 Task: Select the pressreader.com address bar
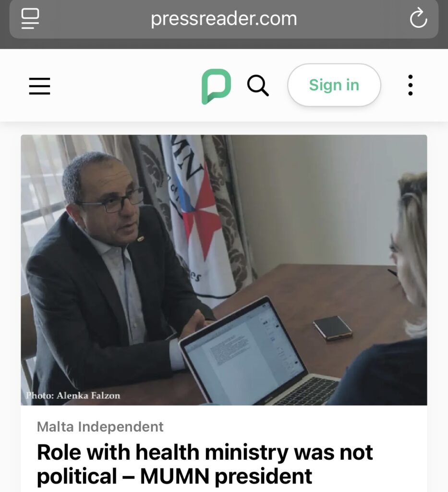[224, 19]
